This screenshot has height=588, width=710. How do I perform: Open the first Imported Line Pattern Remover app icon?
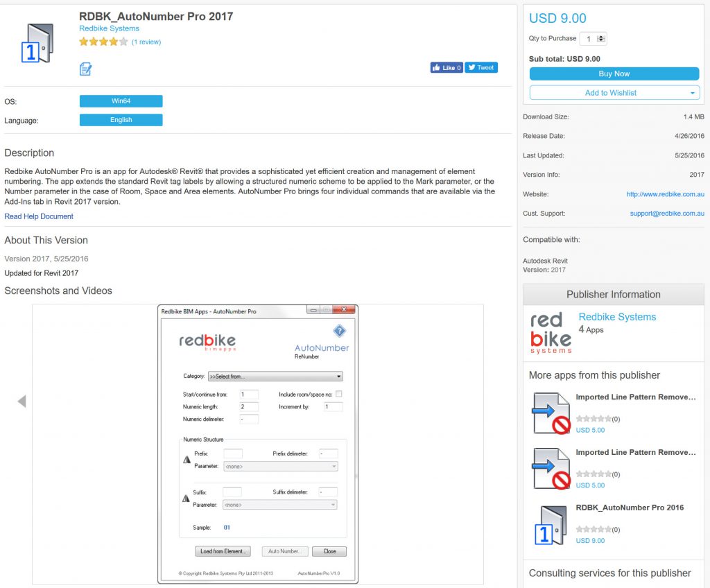pos(551,413)
